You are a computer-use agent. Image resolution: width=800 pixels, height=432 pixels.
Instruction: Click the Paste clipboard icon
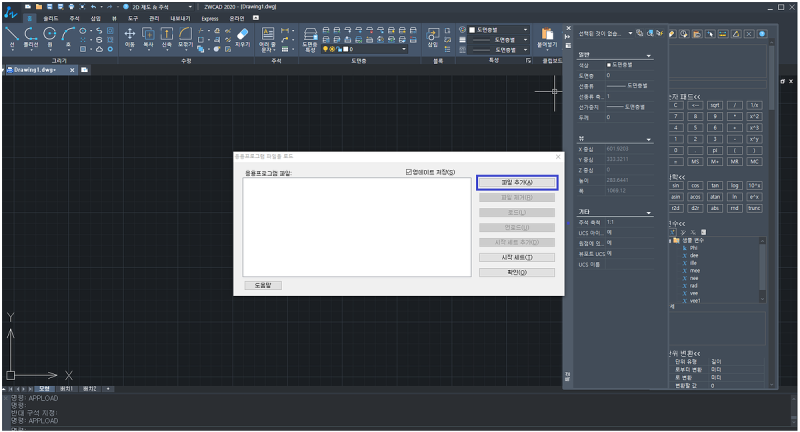click(547, 36)
